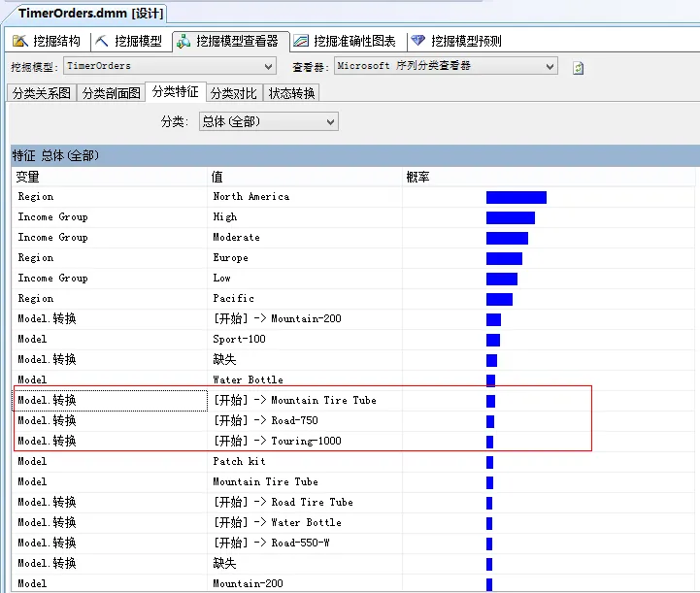Click the 值 column header
The width and height of the screenshot is (700, 593).
[x=306, y=177]
